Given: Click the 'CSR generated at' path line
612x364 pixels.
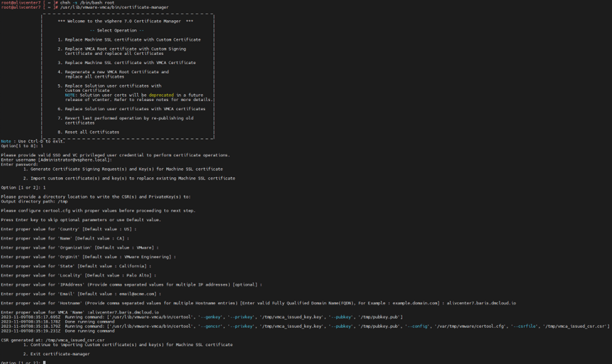Looking at the screenshot, I should (x=53, y=339).
